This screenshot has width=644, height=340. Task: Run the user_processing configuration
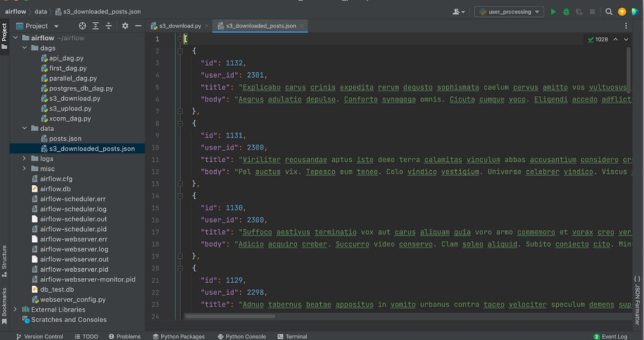(553, 12)
